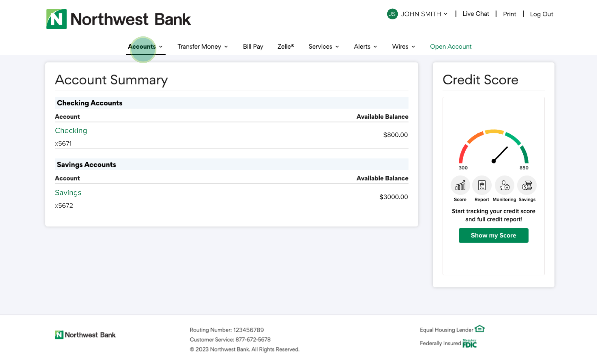Click the Northwest Bank header logo
This screenshot has height=364, width=597.
pyautogui.click(x=119, y=19)
